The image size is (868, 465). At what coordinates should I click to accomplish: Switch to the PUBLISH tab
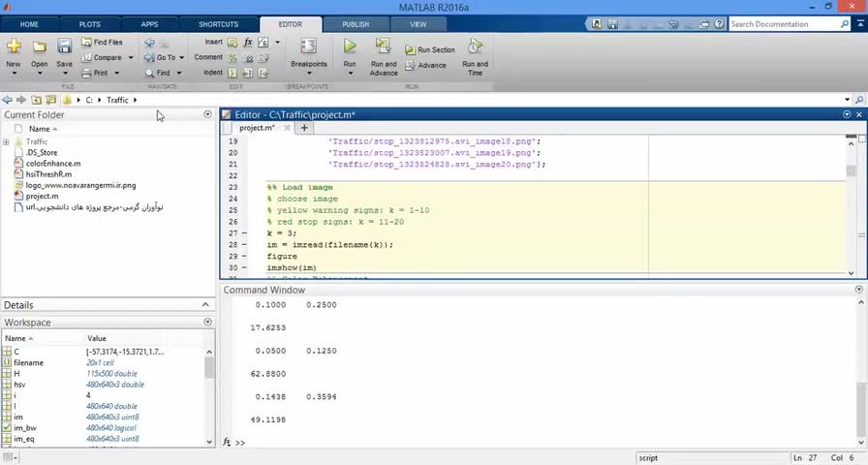(x=356, y=24)
